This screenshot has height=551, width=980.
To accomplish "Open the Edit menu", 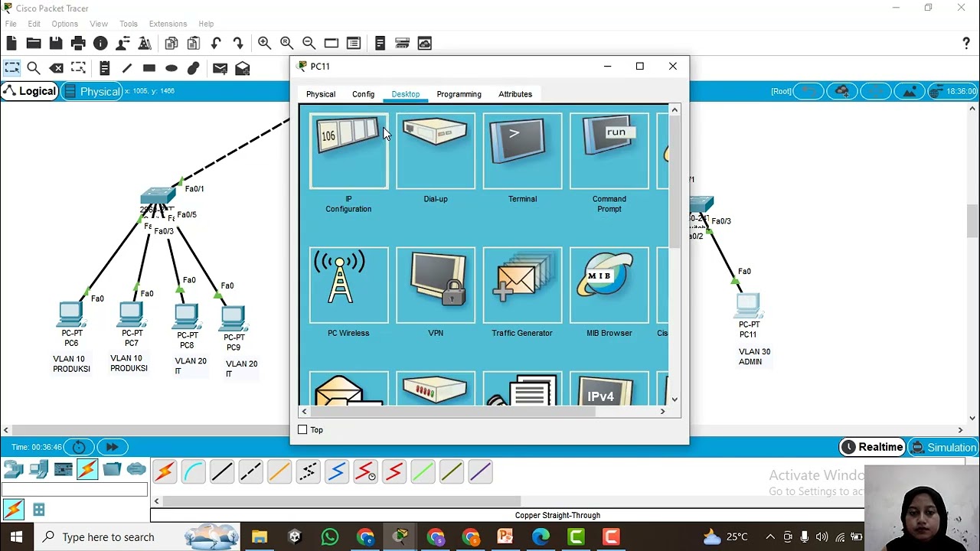I will coord(34,24).
